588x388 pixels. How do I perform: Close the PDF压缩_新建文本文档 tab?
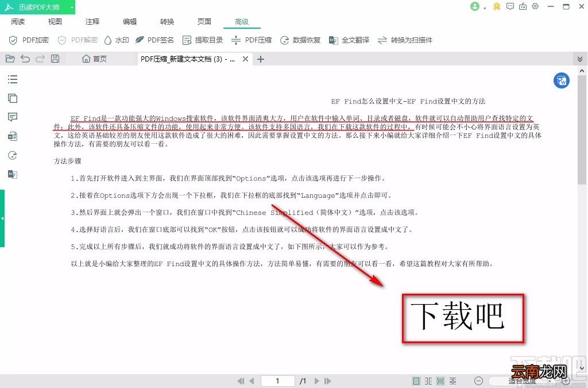245,59
